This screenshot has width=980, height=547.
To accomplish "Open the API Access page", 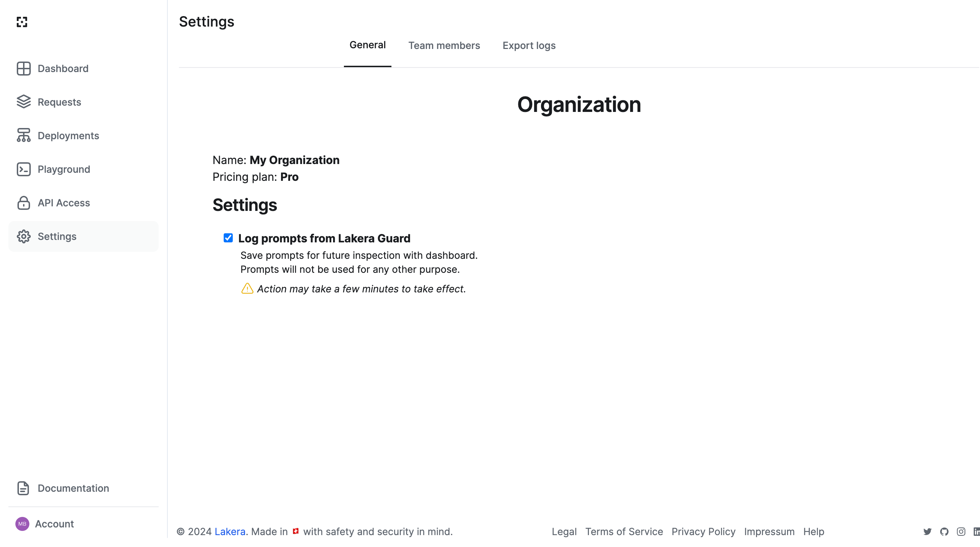I will click(x=63, y=203).
